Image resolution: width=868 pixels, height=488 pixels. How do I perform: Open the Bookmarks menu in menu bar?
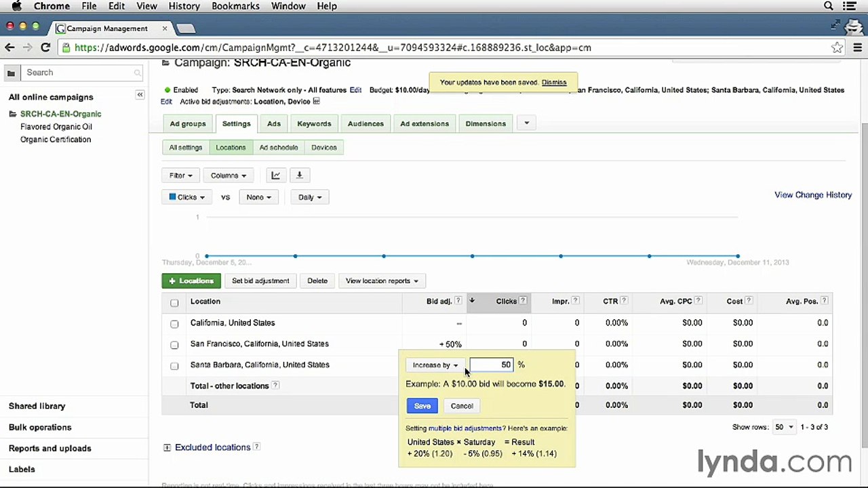click(235, 6)
